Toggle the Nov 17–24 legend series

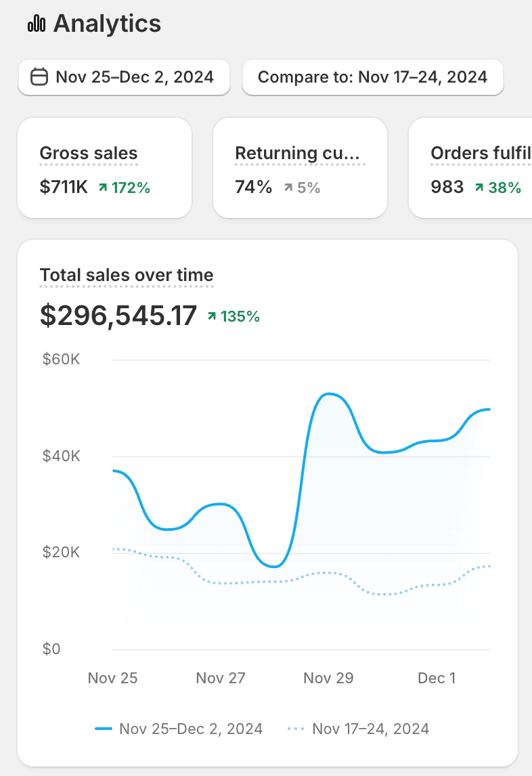(370, 729)
